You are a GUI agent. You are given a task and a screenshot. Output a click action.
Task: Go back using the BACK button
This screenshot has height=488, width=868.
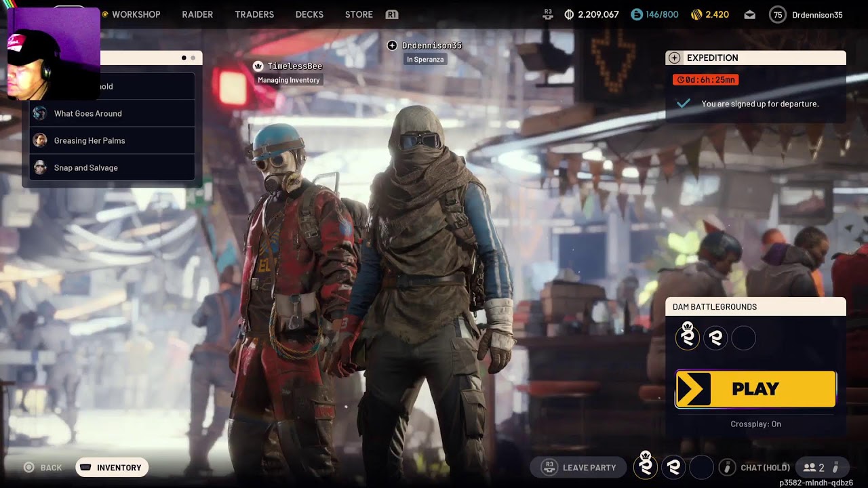coord(43,468)
